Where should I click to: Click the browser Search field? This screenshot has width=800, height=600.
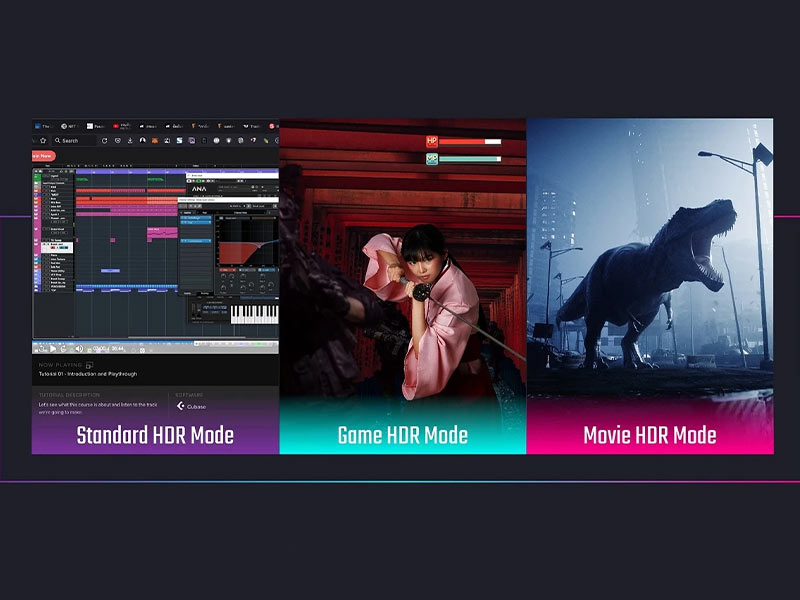pos(74,141)
